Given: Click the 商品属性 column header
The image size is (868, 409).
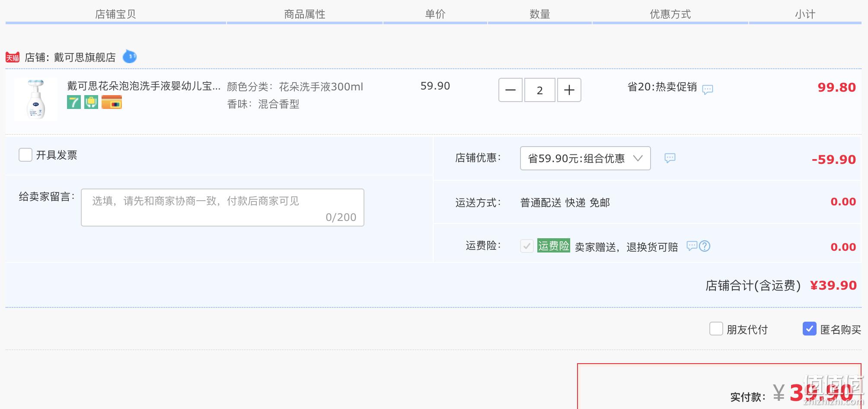Looking at the screenshot, I should 305,14.
